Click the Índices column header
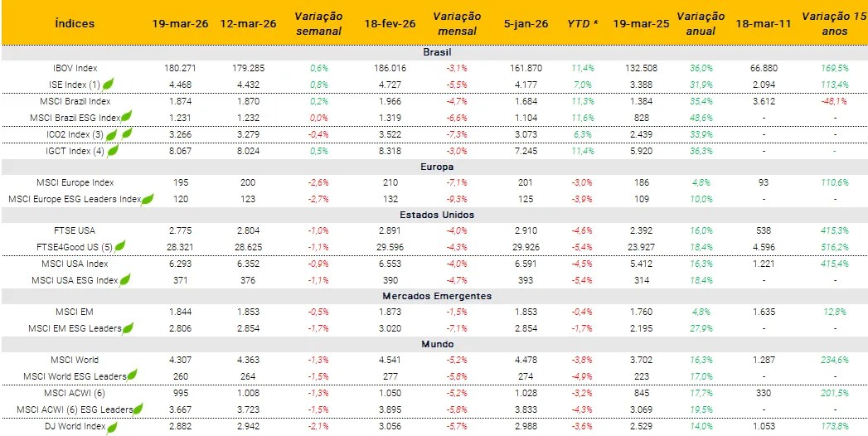 pyautogui.click(x=75, y=23)
